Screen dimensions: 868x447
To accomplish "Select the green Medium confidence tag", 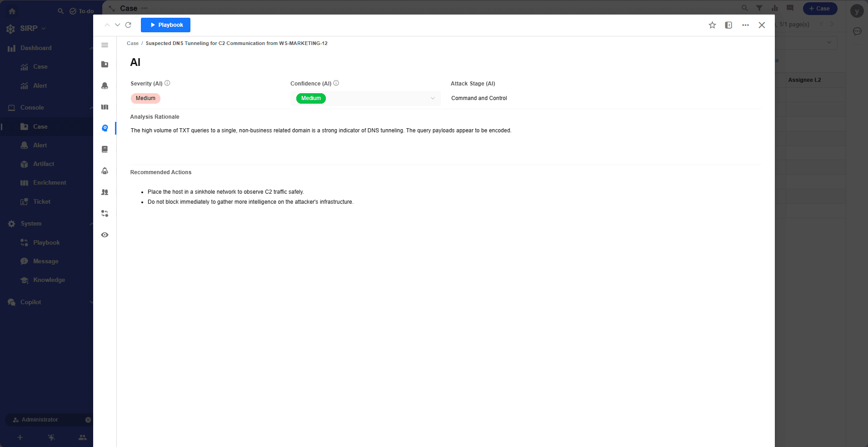I will (x=311, y=98).
